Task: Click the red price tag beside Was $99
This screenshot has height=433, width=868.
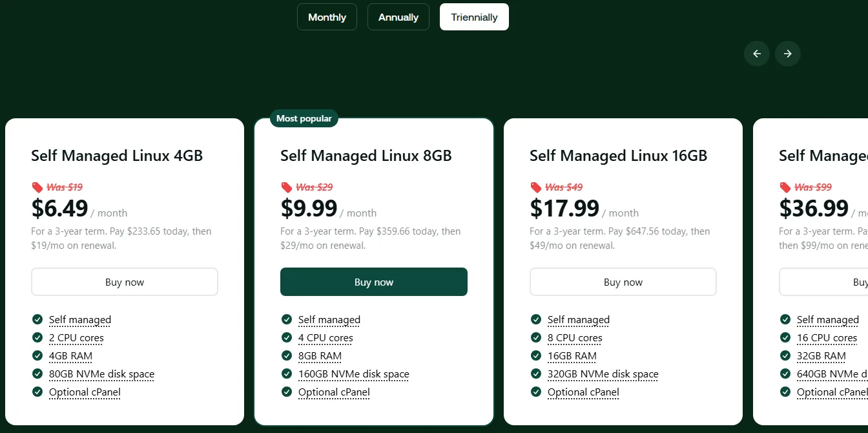Action: [x=785, y=187]
